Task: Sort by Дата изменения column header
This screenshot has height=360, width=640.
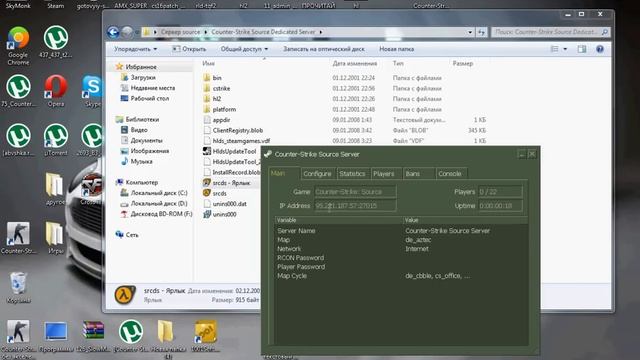Action: [x=355, y=63]
